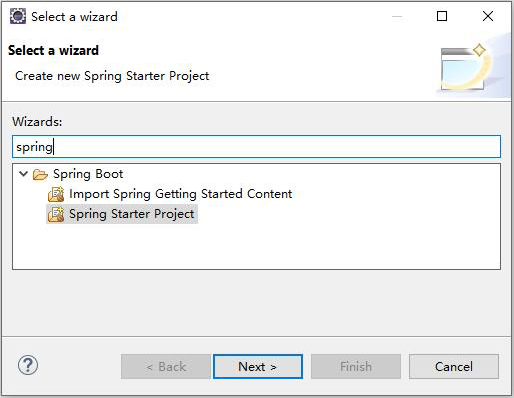Click the Cancel button

(454, 367)
